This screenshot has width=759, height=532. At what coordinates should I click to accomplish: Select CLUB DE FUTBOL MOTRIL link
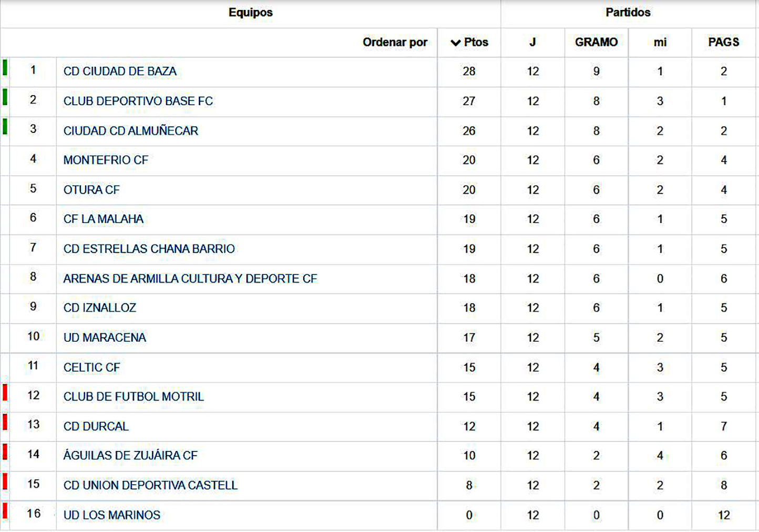click(134, 397)
